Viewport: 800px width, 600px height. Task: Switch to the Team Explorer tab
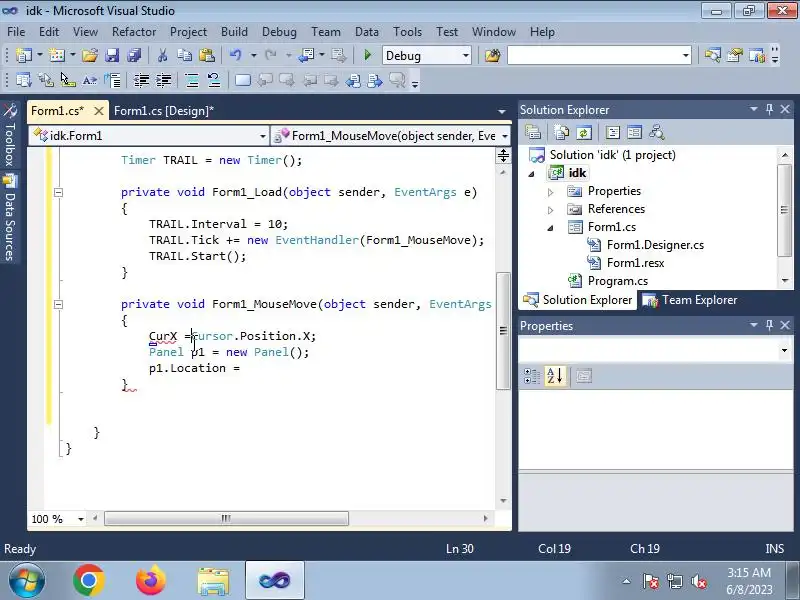pos(689,300)
